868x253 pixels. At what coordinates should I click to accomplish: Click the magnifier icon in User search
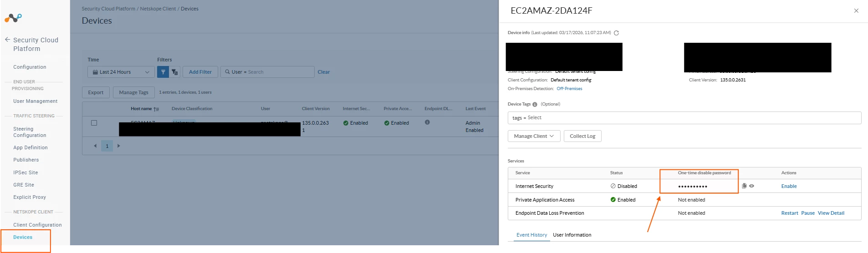[x=227, y=72]
